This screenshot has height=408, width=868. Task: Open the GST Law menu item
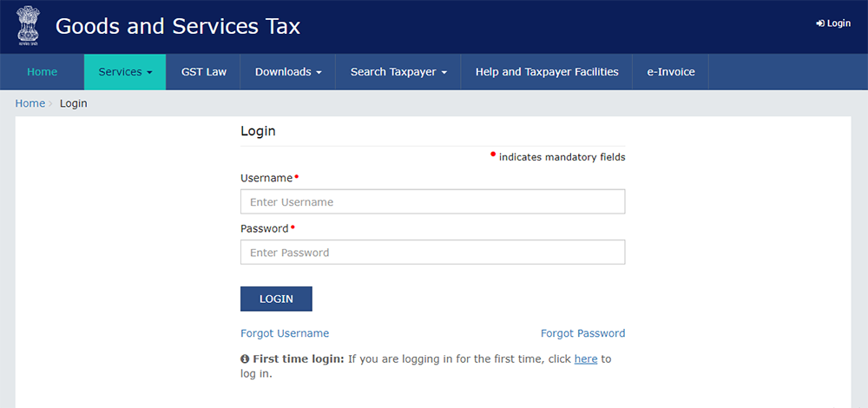[x=204, y=72]
